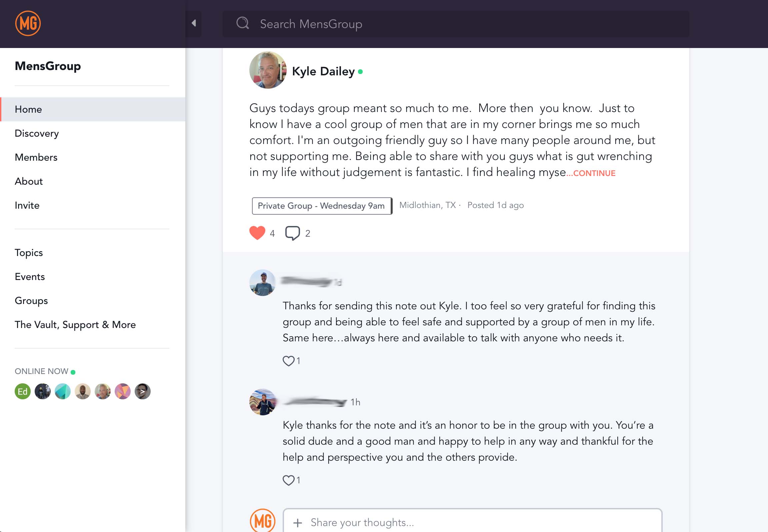Open Private Group - Wednesday 9am tag

pyautogui.click(x=321, y=206)
